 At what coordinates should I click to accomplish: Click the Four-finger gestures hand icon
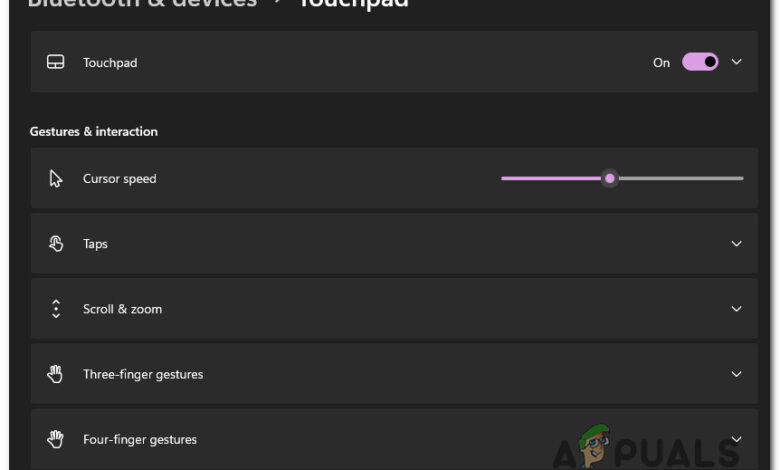(56, 439)
